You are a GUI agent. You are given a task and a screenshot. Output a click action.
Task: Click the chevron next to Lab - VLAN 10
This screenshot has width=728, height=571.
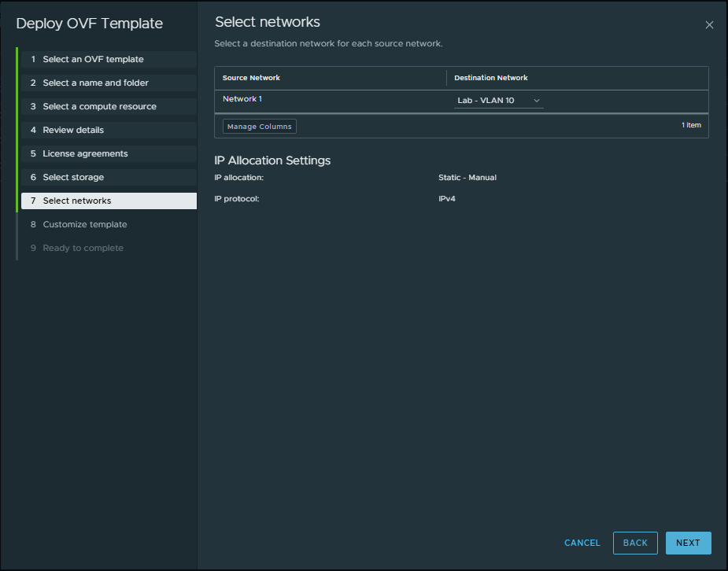(537, 101)
